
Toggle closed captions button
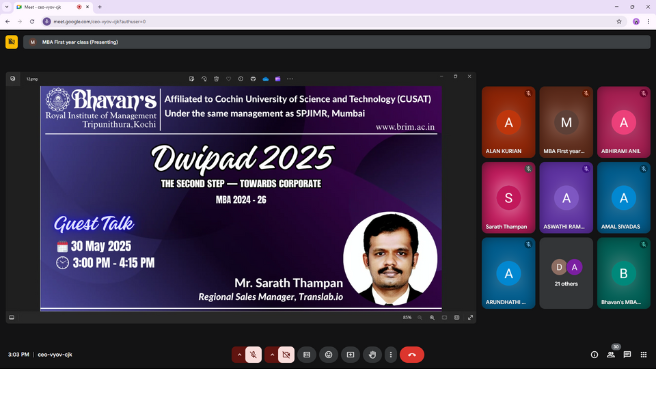pyautogui.click(x=307, y=355)
